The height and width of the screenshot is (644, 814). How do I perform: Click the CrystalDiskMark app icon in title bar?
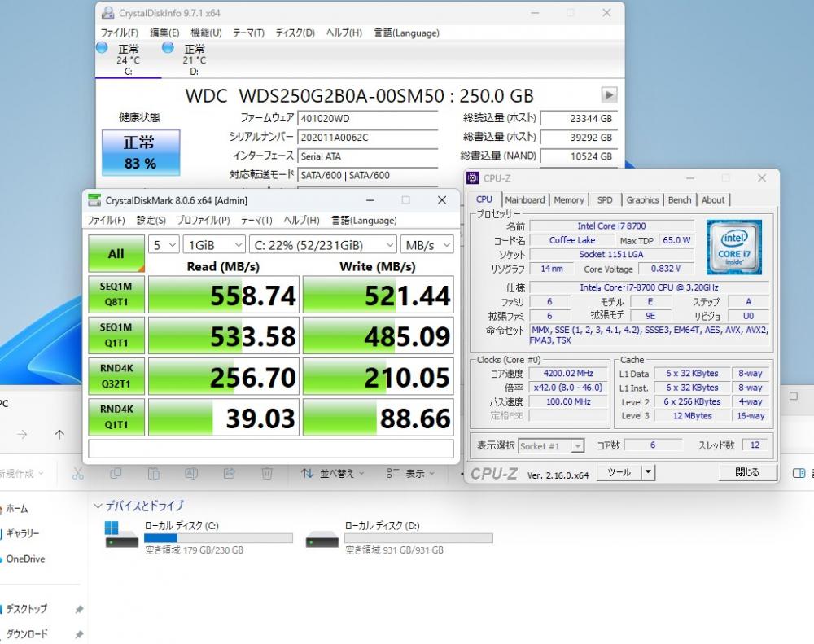94,200
